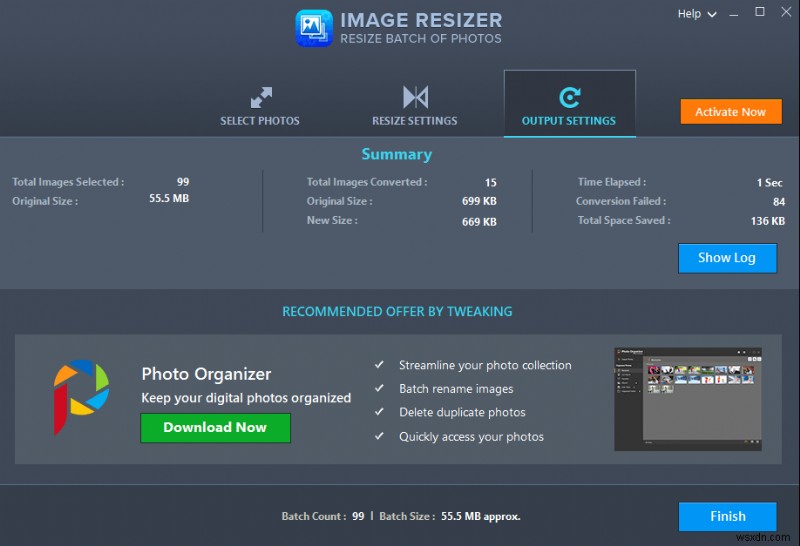Click the 'Batch rename images' text
Screen dimensions: 800x546
(456, 389)
